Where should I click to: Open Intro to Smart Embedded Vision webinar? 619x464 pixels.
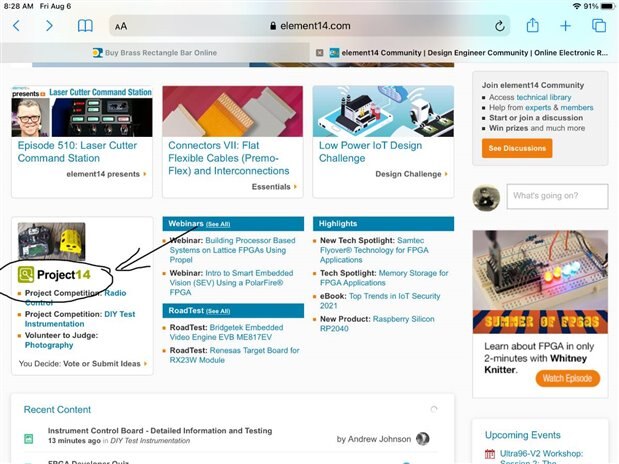pos(231,283)
